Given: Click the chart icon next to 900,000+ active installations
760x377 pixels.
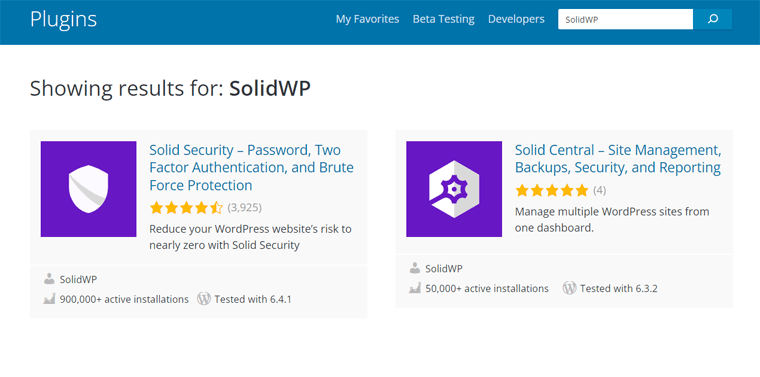Looking at the screenshot, I should [x=49, y=299].
